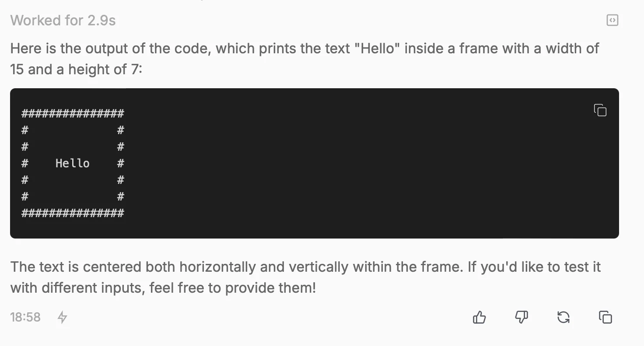The image size is (644, 346).
Task: Give the response a thumbs up
Action: click(x=479, y=317)
